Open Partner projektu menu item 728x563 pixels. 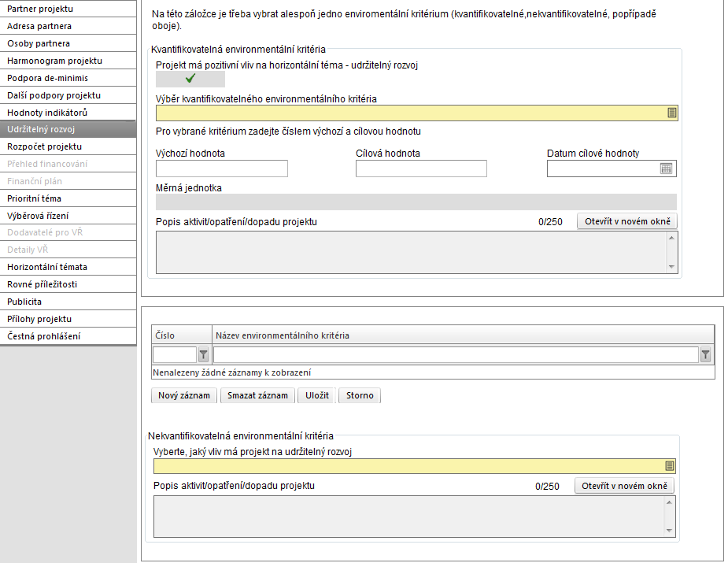(68, 9)
